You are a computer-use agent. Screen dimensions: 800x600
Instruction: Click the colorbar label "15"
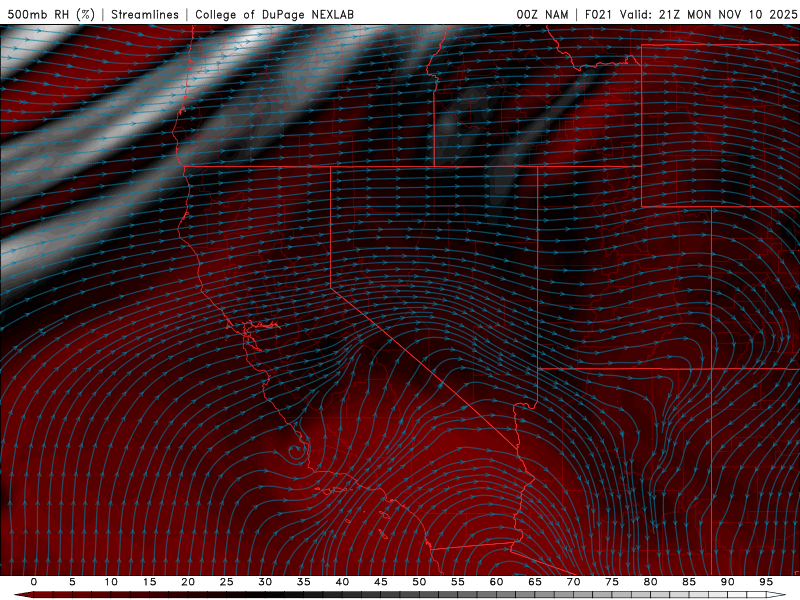(149, 582)
